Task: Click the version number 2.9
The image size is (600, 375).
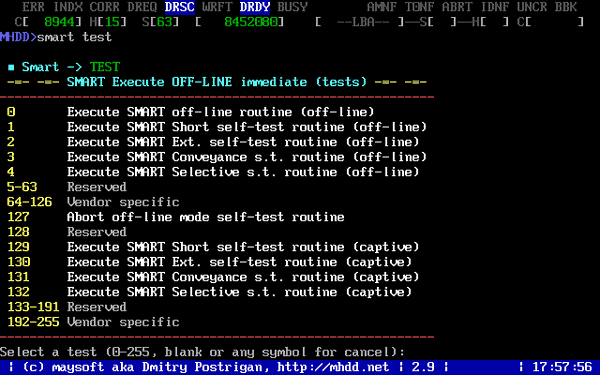Action: coord(423,367)
